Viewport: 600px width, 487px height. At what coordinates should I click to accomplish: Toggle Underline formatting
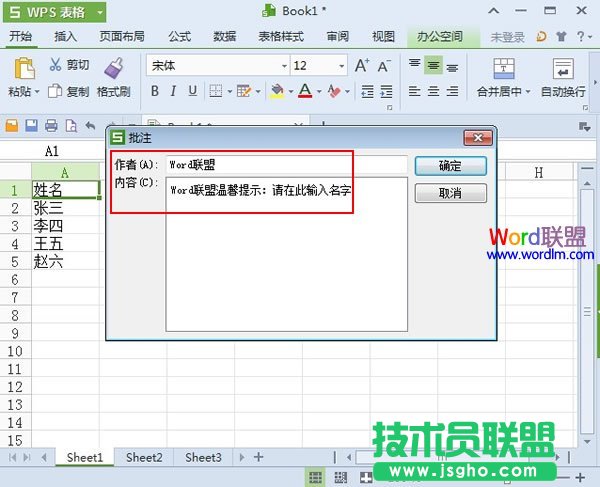tap(192, 91)
